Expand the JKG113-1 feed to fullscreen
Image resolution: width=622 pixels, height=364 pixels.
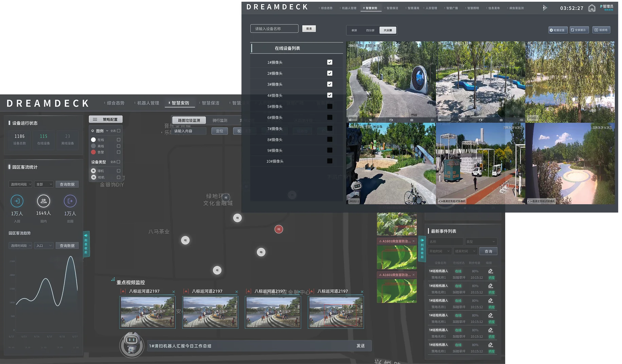point(522,120)
